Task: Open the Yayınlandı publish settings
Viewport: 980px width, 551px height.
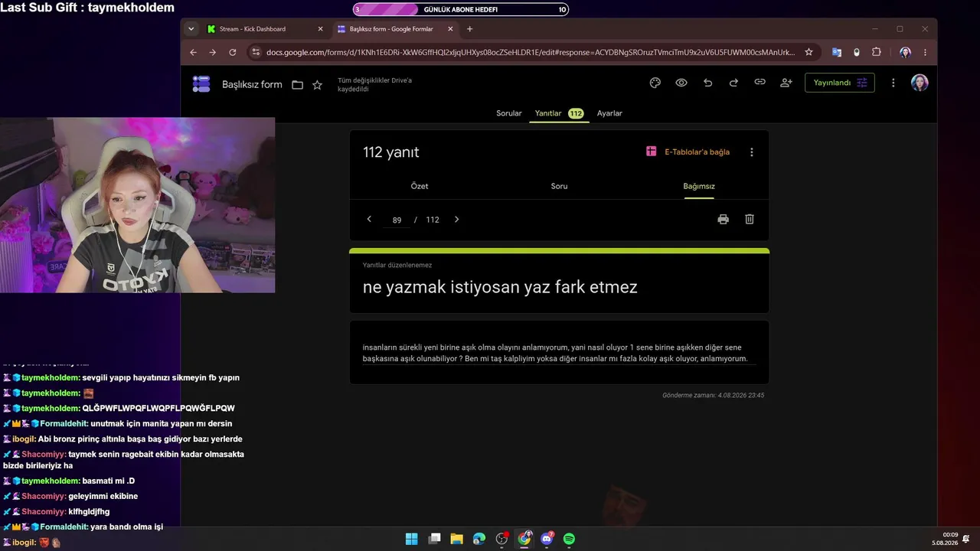Action: [840, 83]
